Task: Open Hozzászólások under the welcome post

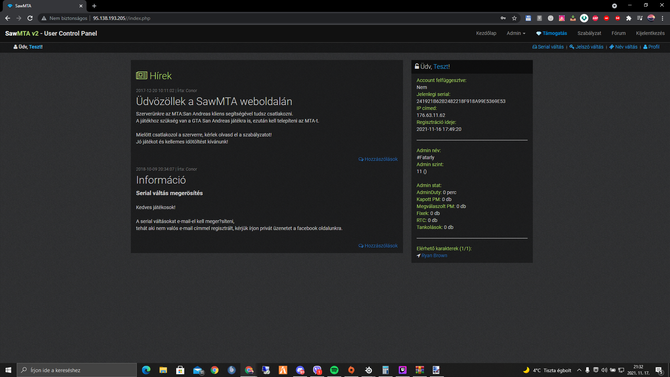Action: pos(378,159)
